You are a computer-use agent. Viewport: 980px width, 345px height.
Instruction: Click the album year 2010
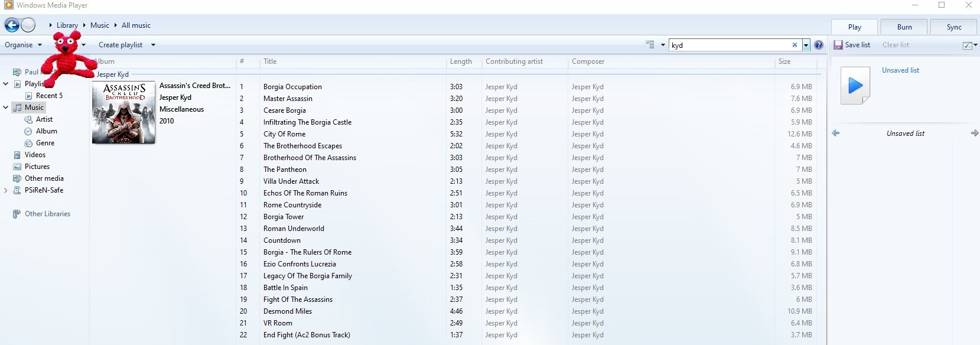coord(167,121)
